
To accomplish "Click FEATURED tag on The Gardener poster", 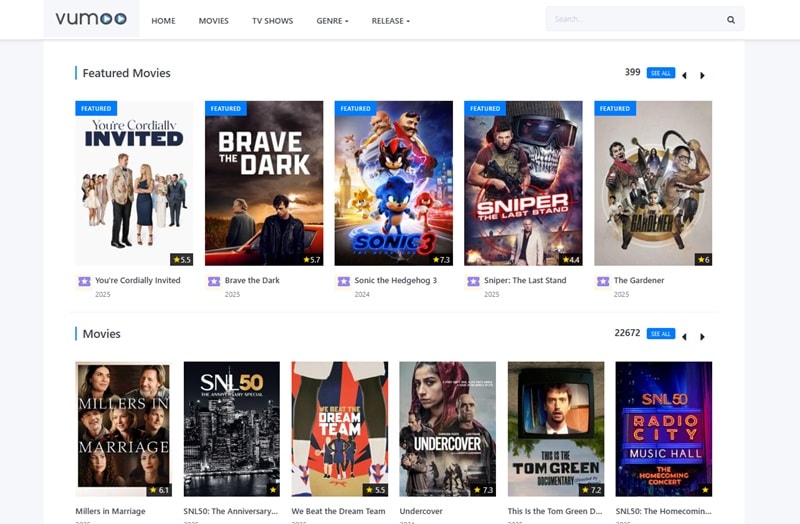I will click(x=615, y=108).
